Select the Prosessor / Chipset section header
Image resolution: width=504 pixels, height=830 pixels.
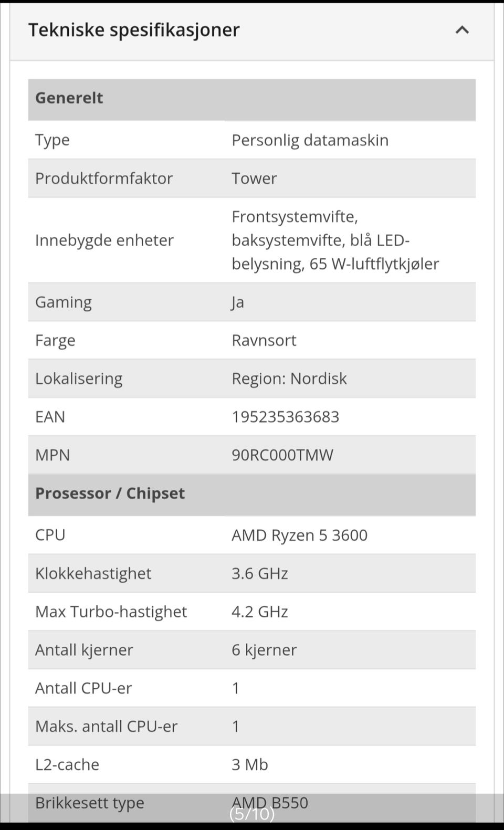coord(110,493)
